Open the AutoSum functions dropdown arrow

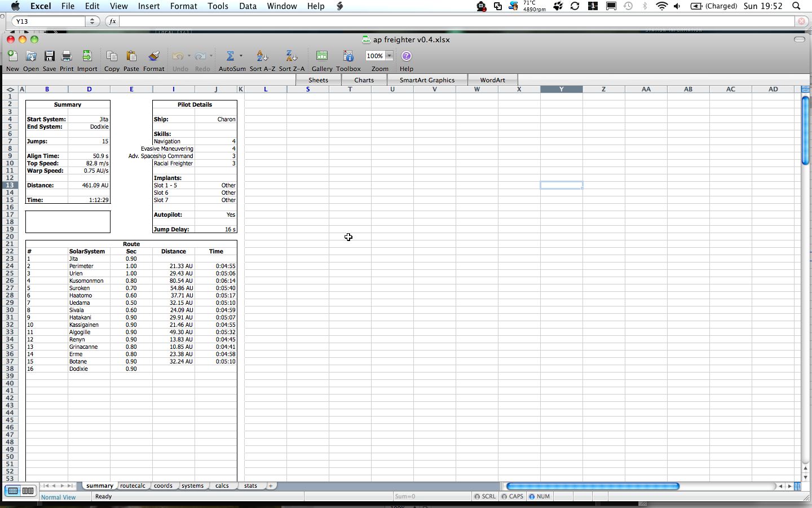point(241,56)
